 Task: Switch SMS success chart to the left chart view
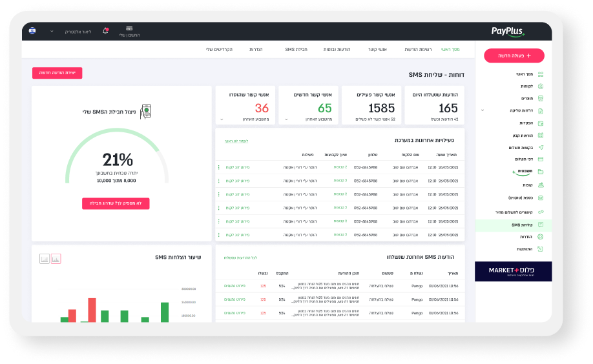44,259
